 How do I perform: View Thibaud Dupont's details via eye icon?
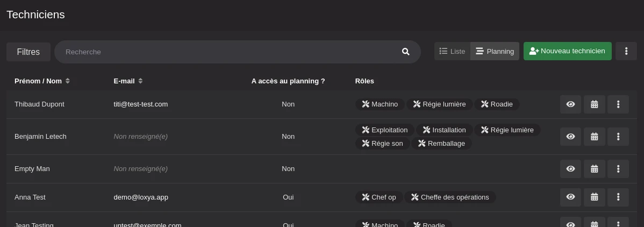570,104
